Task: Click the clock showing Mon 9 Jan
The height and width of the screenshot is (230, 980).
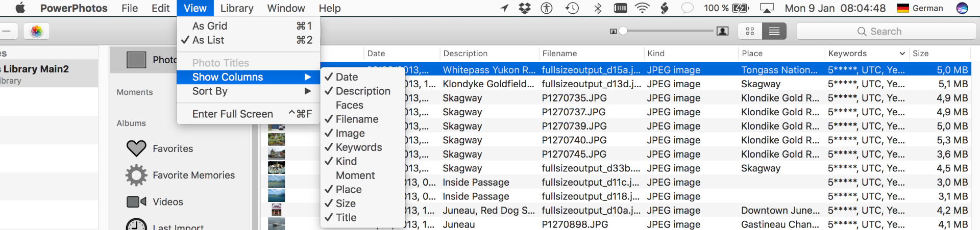Action: click(x=835, y=8)
